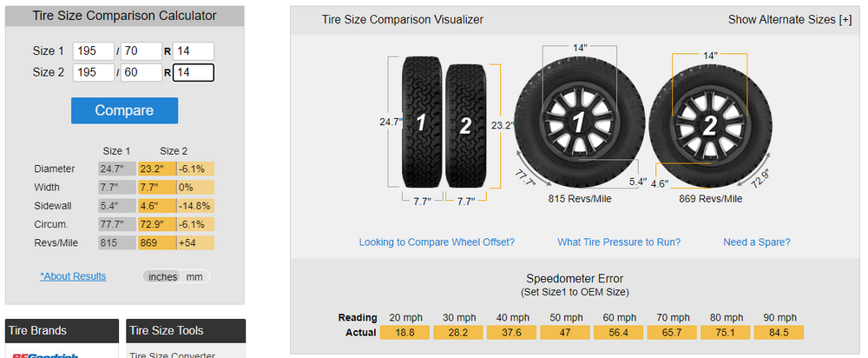This screenshot has width=868, height=358.
Task: Focus the Size 2 aspect ratio field 60
Action: 141,73
